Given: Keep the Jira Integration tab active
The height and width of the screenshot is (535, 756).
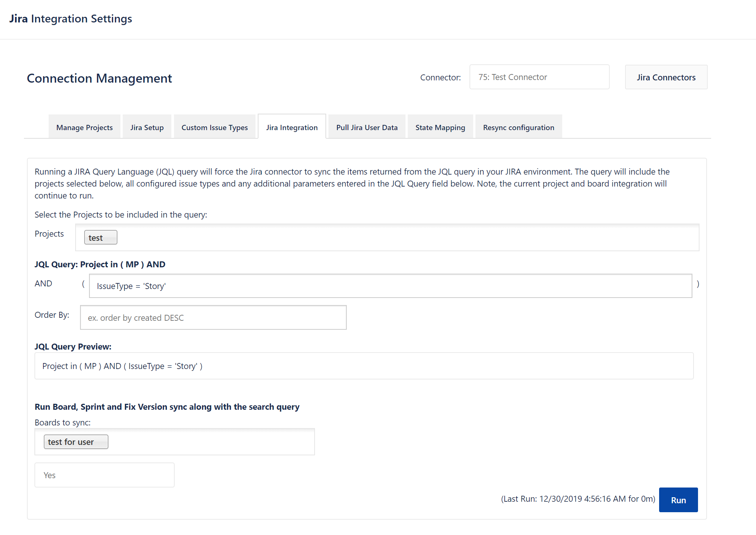Looking at the screenshot, I should [x=292, y=127].
